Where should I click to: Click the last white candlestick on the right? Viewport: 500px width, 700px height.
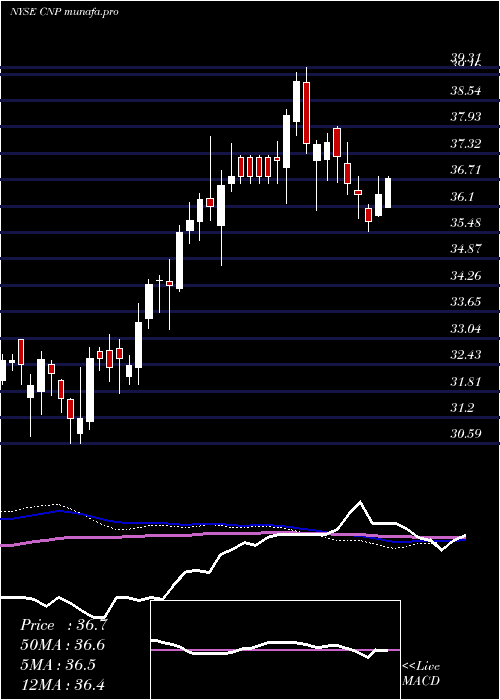[388, 192]
